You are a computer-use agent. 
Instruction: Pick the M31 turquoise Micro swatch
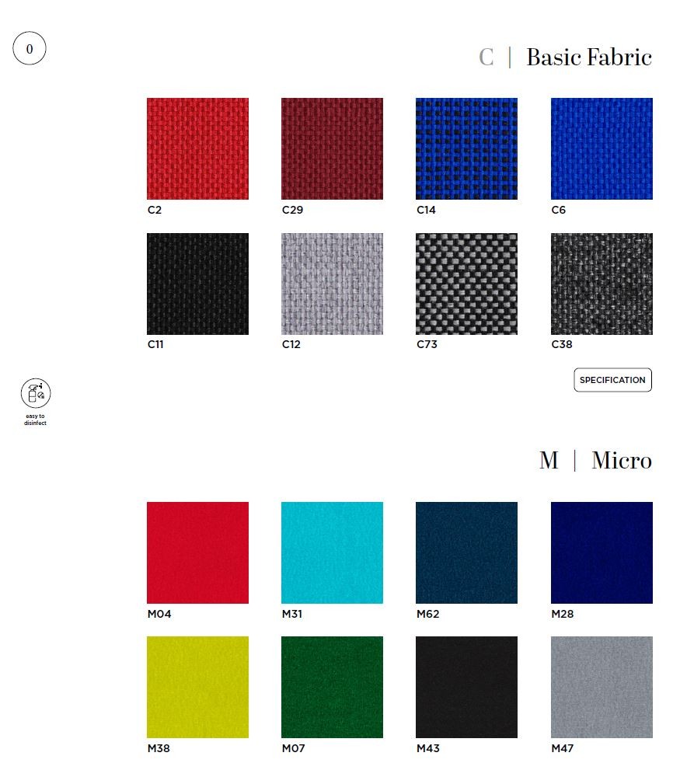tap(332, 552)
